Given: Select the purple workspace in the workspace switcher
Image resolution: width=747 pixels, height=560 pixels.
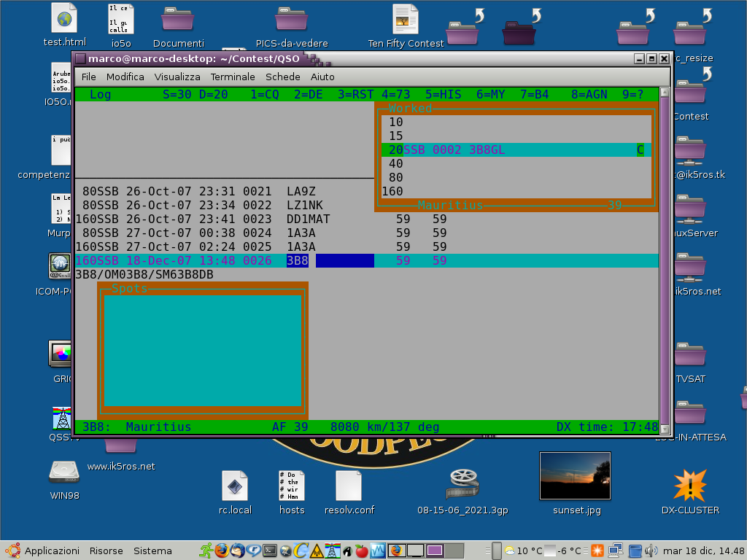Looking at the screenshot, I should click(435, 551).
